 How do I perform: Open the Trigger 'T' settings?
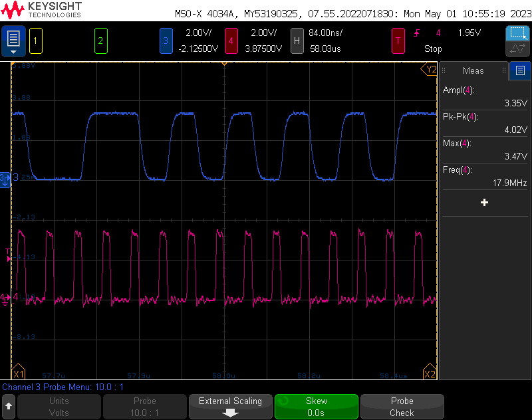[x=398, y=41]
